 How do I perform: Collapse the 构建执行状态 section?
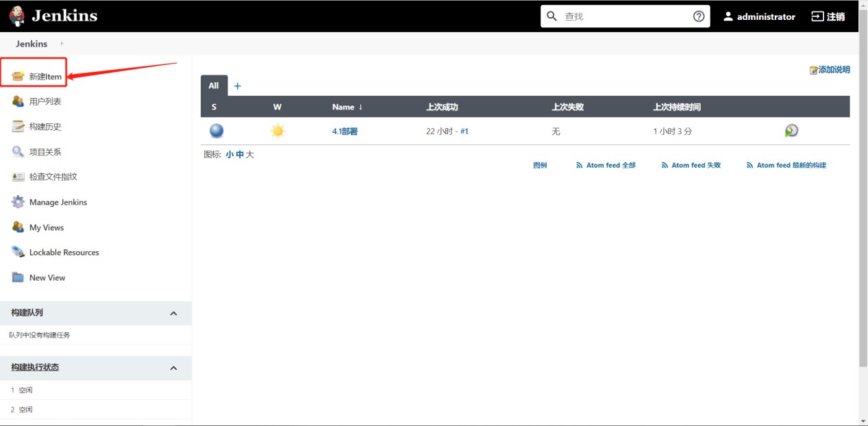coord(173,367)
